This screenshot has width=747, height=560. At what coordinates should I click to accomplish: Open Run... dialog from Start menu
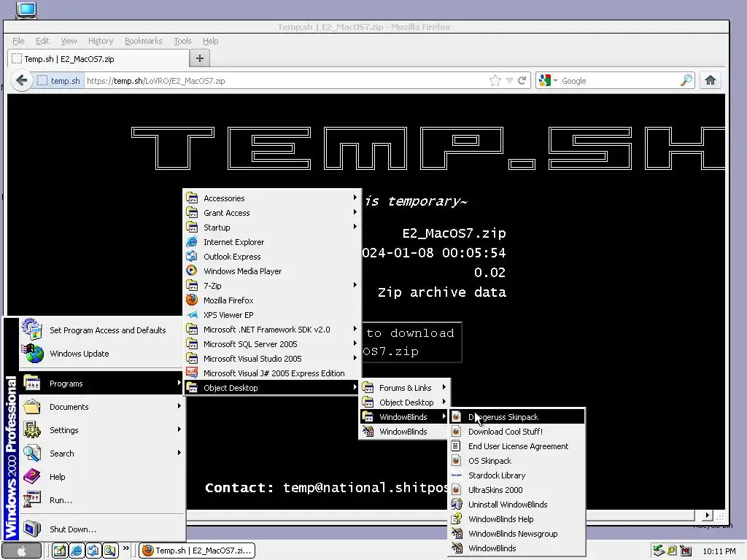(x=101, y=500)
